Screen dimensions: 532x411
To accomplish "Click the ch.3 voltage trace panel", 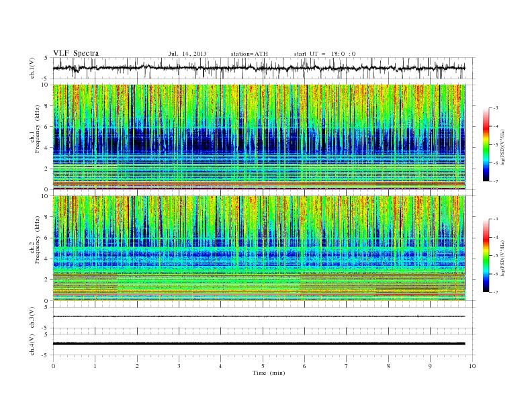I will click(264, 318).
